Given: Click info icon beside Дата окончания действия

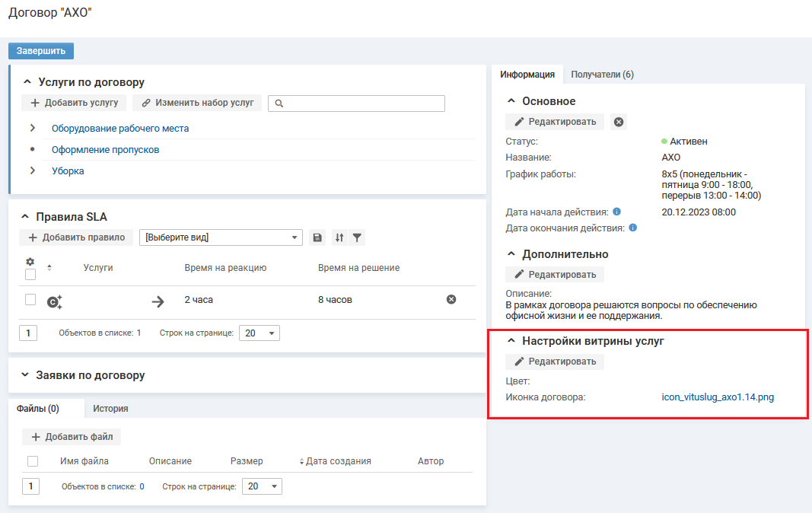Looking at the screenshot, I should [x=633, y=228].
